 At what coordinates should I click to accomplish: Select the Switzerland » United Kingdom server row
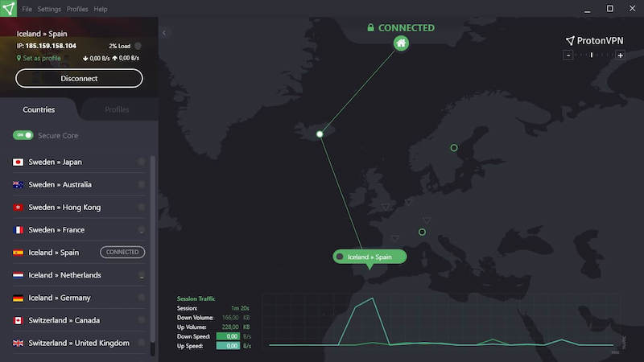point(79,343)
